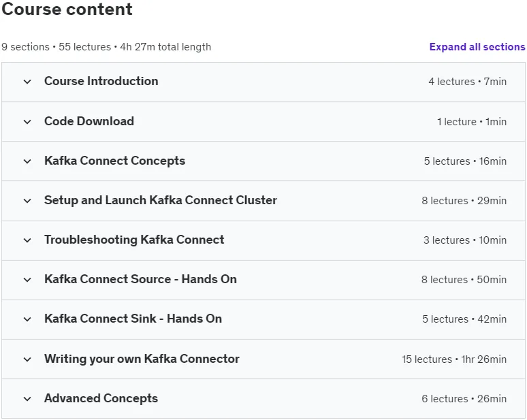This screenshot has width=527, height=420.
Task: Expand Kafka Connect Source - Hands On chevron
Action: tap(27, 280)
